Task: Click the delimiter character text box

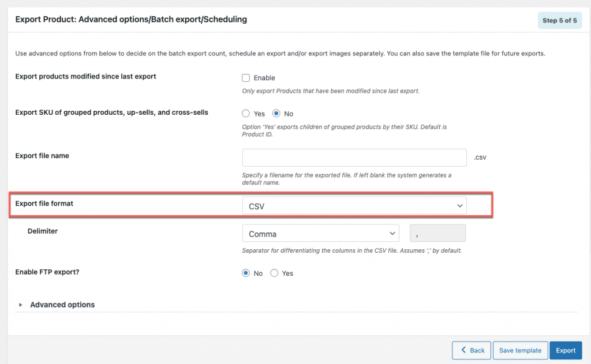Action: pos(437,233)
